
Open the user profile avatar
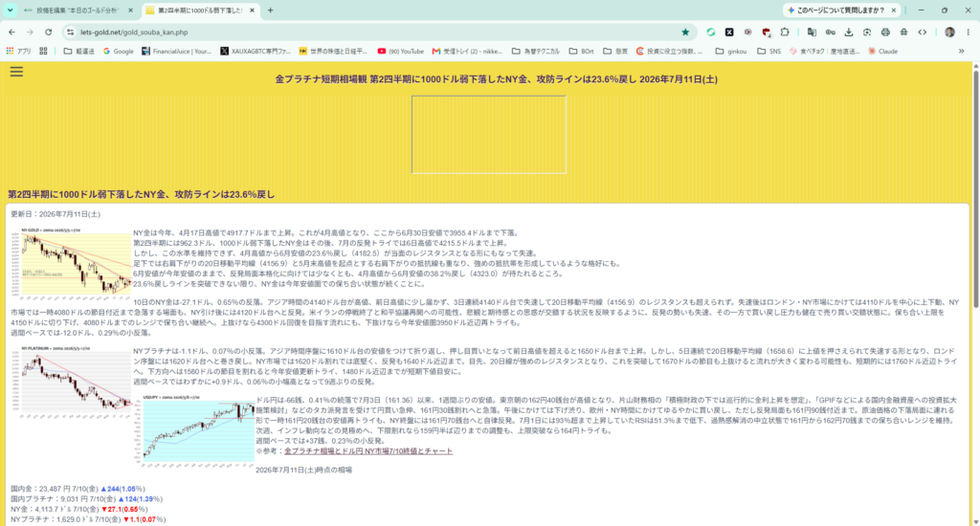949,32
